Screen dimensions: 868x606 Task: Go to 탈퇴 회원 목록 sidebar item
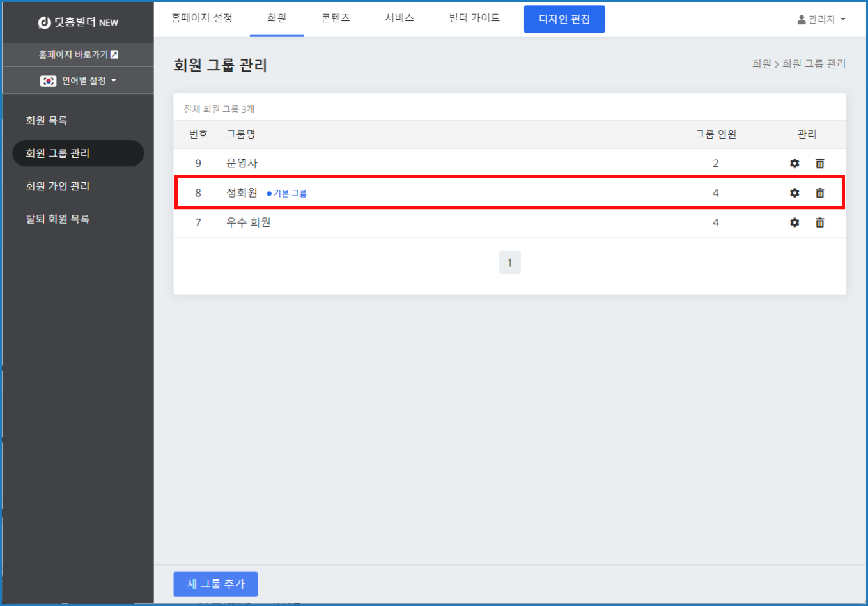[x=58, y=219]
